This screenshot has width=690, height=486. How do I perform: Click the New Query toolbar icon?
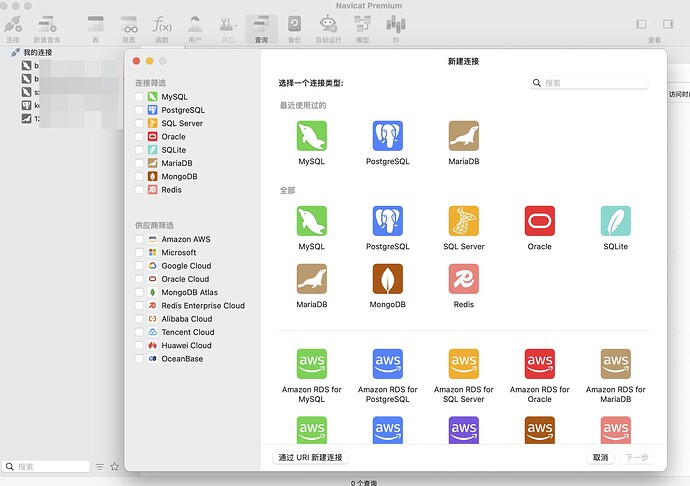point(47,29)
